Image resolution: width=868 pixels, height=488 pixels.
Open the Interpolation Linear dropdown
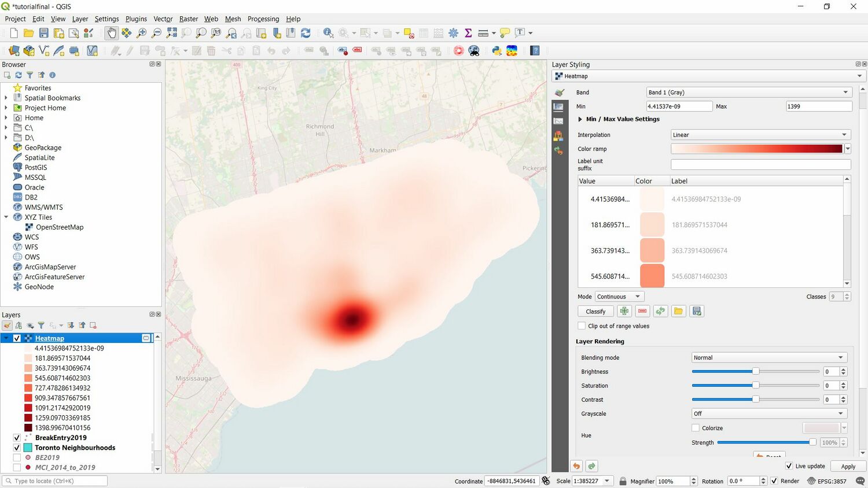tap(760, 135)
